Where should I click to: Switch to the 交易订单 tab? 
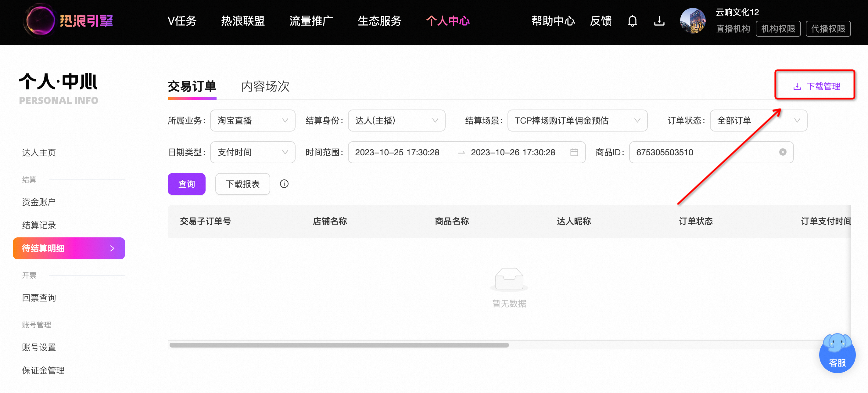192,87
